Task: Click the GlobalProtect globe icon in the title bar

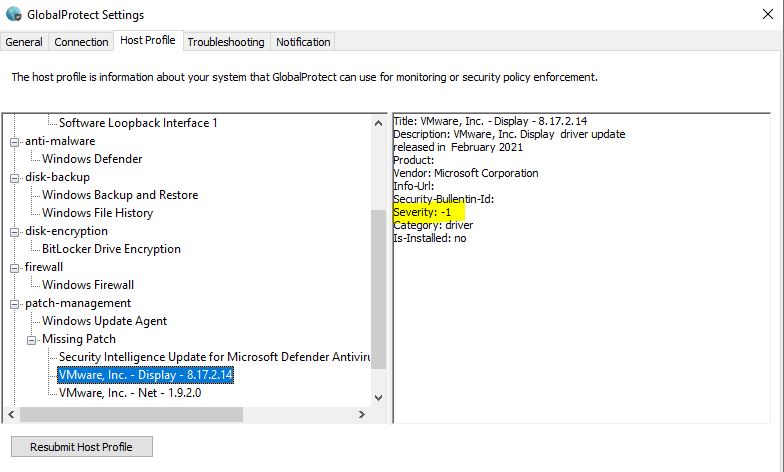Action: click(x=14, y=14)
